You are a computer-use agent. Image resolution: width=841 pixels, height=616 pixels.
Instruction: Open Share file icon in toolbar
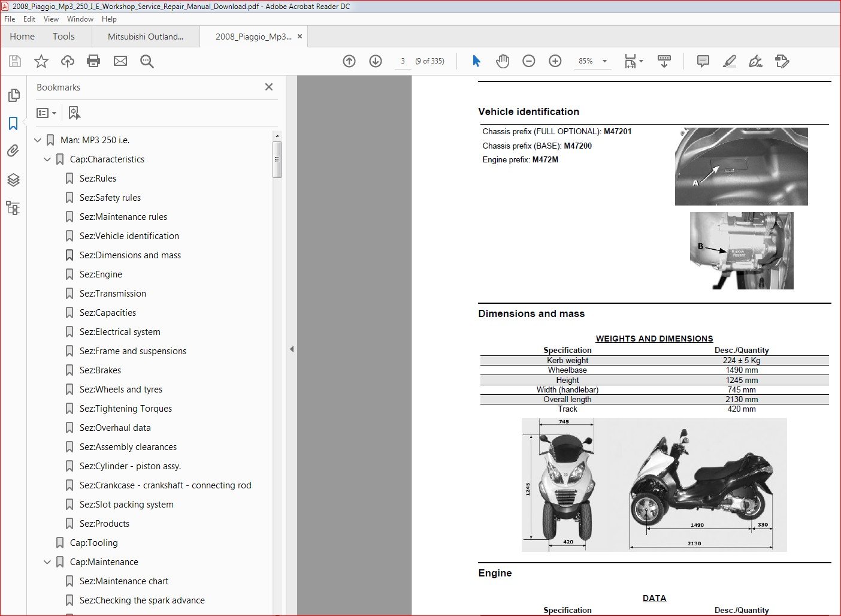point(782,61)
